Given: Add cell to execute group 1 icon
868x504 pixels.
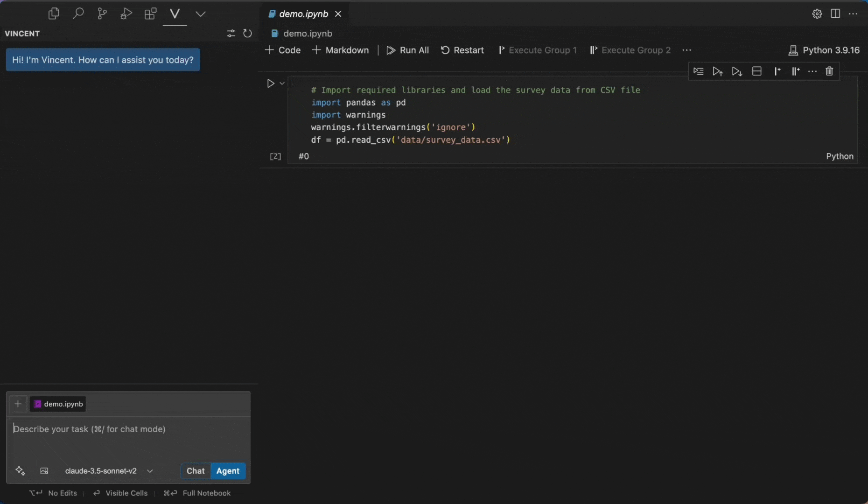Looking at the screenshot, I should tap(777, 71).
